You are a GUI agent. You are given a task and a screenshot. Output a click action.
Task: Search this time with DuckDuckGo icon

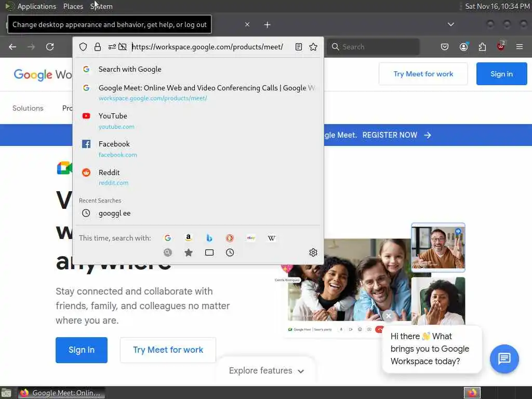pos(230,238)
